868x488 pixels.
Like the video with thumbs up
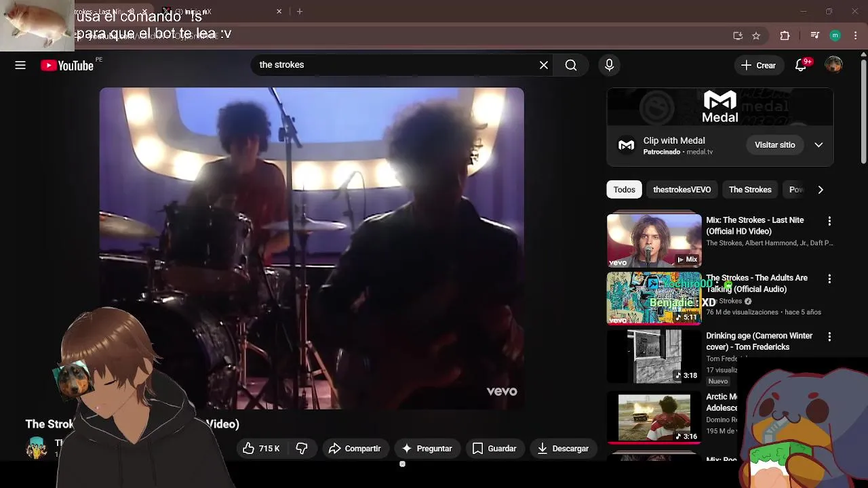[x=261, y=449]
